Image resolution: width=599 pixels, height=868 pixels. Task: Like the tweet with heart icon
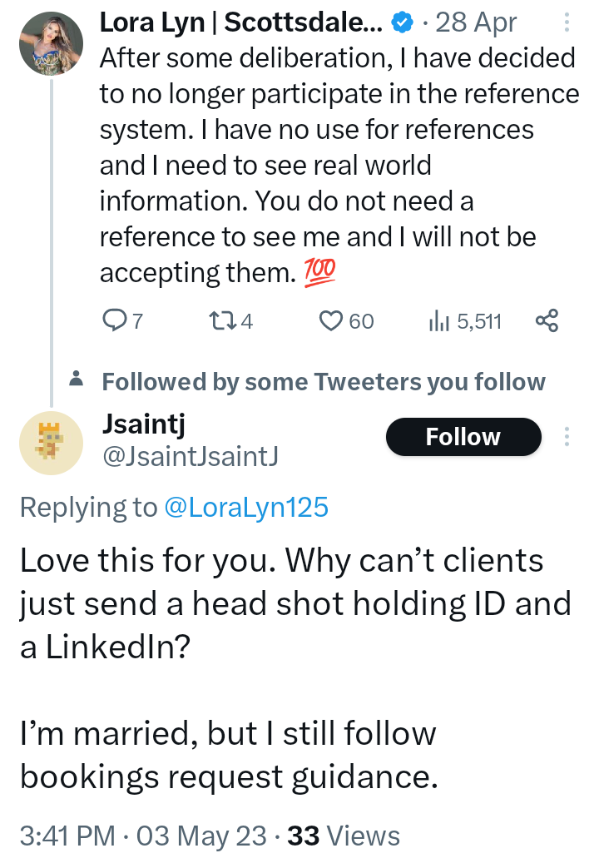coord(332,320)
